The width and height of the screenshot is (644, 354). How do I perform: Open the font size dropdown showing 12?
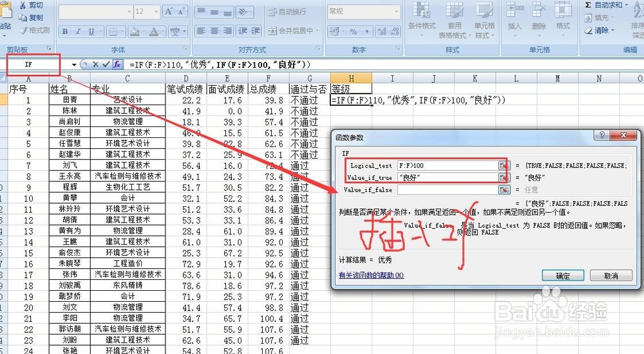156,12
